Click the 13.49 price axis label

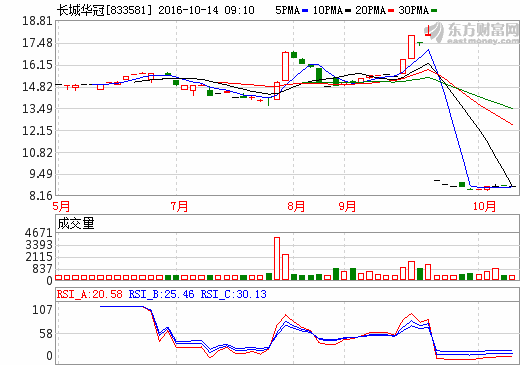pyautogui.click(x=37, y=109)
